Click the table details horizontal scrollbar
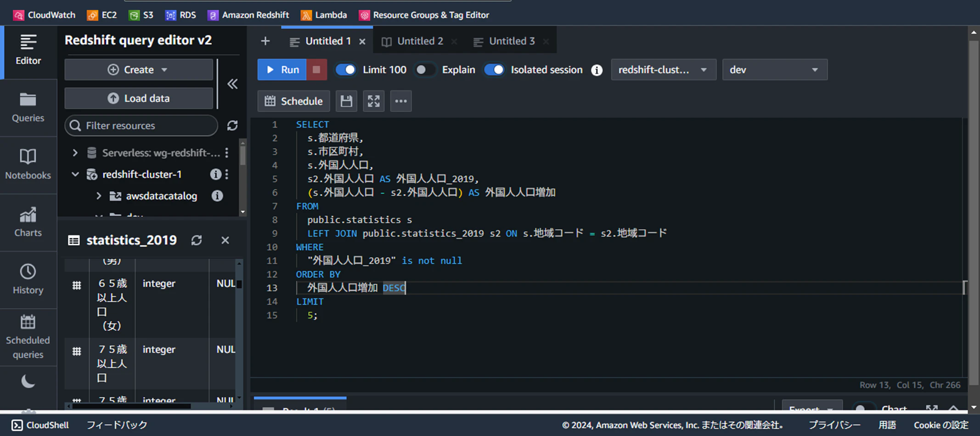 (x=132, y=406)
